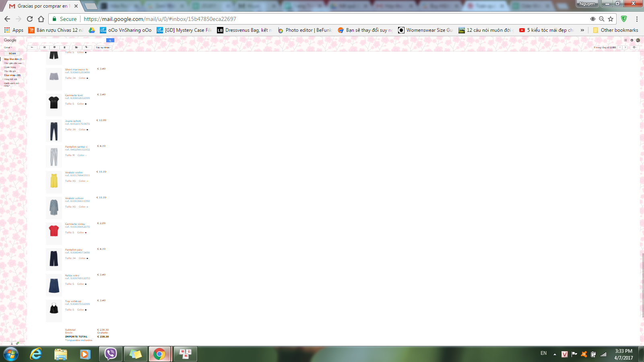The height and width of the screenshot is (362, 644).
Task: Open the zoom magnifier in address bar
Action: click(601, 19)
